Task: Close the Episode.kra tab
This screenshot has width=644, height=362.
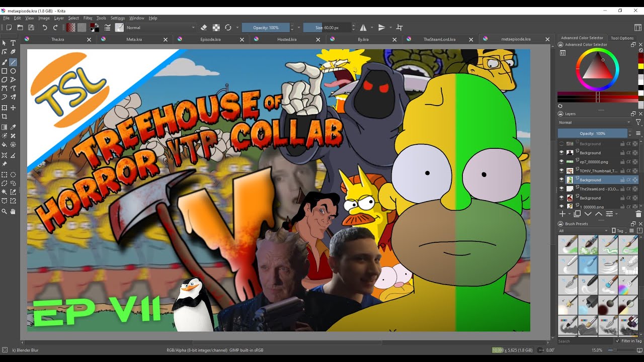Action: click(242, 39)
